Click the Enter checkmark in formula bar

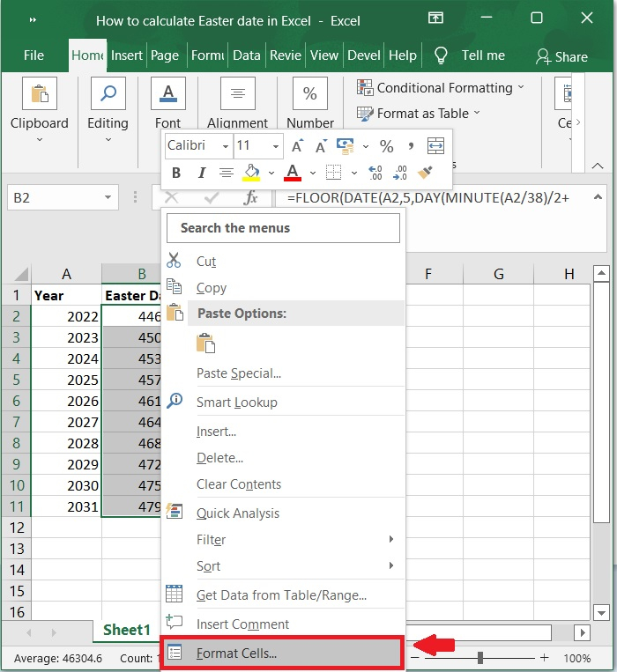(x=212, y=197)
